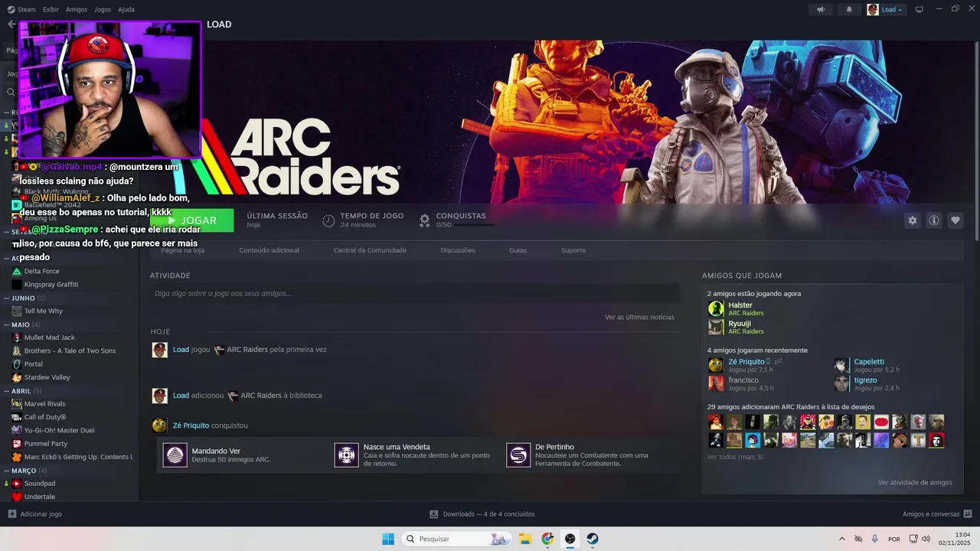Select Portal in library list
Screen dimensions: 980x551
[33, 364]
